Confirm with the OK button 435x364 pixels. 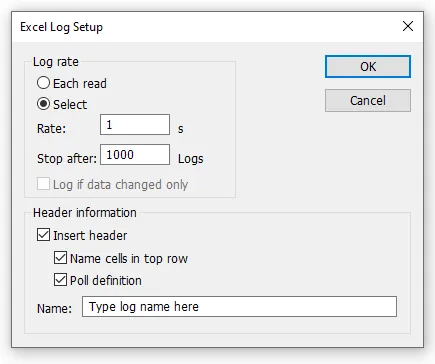(368, 67)
